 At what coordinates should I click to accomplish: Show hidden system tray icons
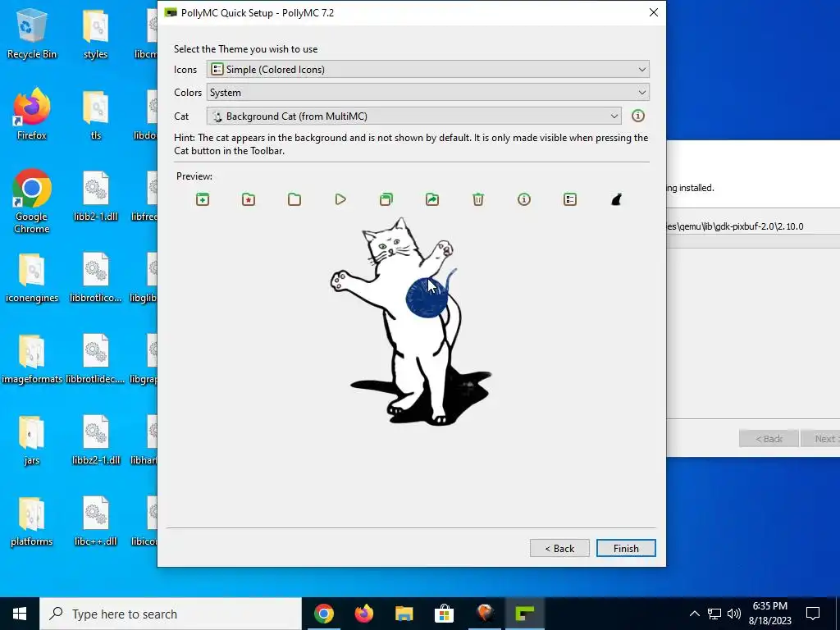[x=694, y=614]
